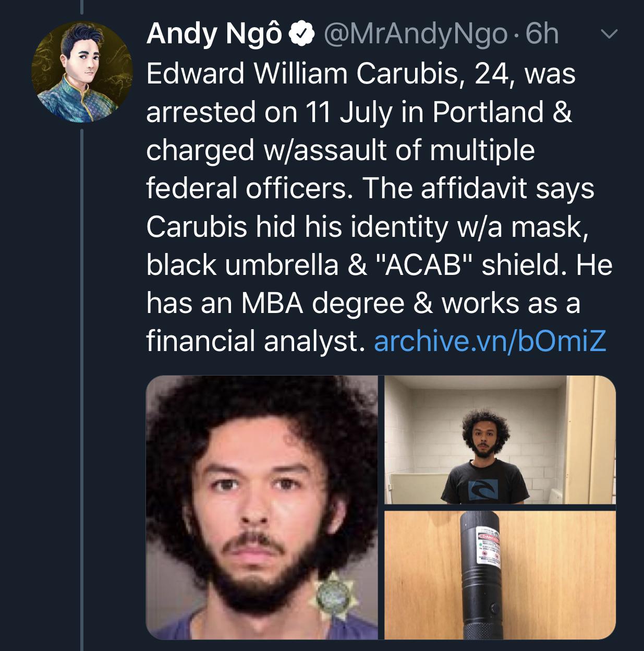This screenshot has width=644, height=651.
Task: Open the laser pointer photo
Action: coord(500,575)
